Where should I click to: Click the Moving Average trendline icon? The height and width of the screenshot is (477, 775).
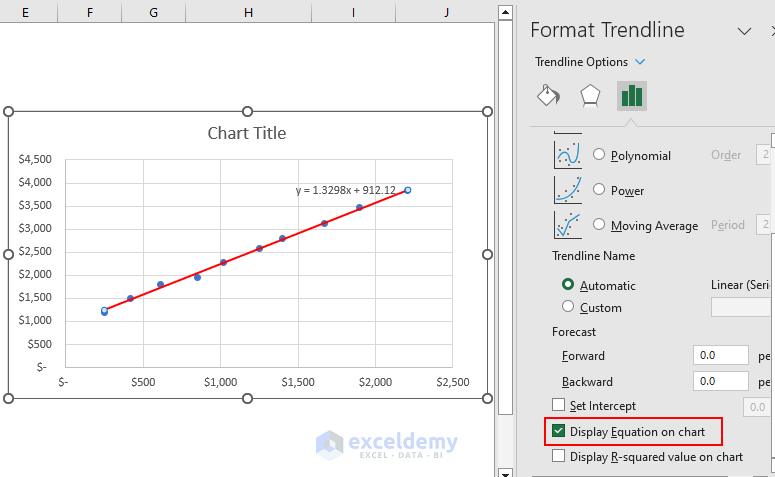pyautogui.click(x=568, y=225)
